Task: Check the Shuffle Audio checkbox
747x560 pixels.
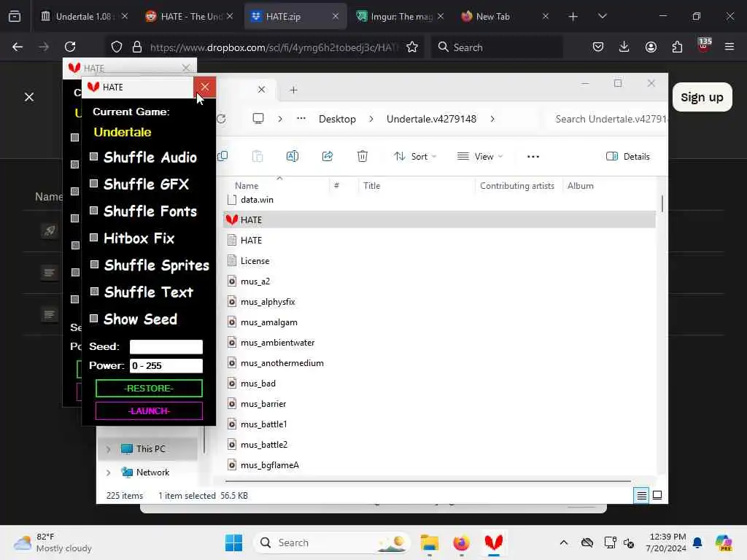Action: coord(94,157)
